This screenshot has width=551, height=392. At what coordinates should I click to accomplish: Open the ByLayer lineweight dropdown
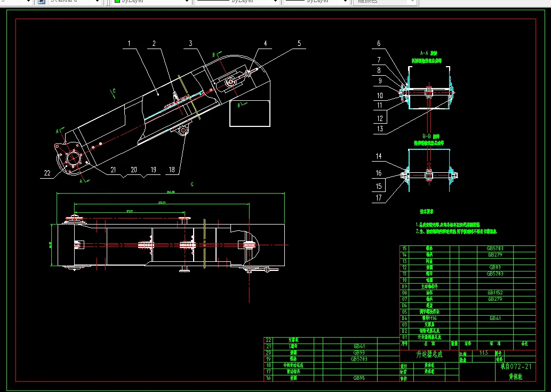pyautogui.click(x=346, y=2)
